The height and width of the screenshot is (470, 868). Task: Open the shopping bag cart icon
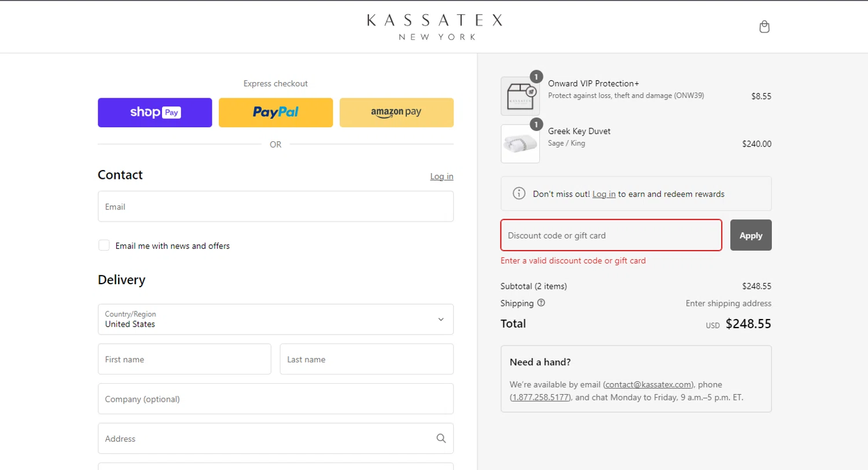coord(764,27)
